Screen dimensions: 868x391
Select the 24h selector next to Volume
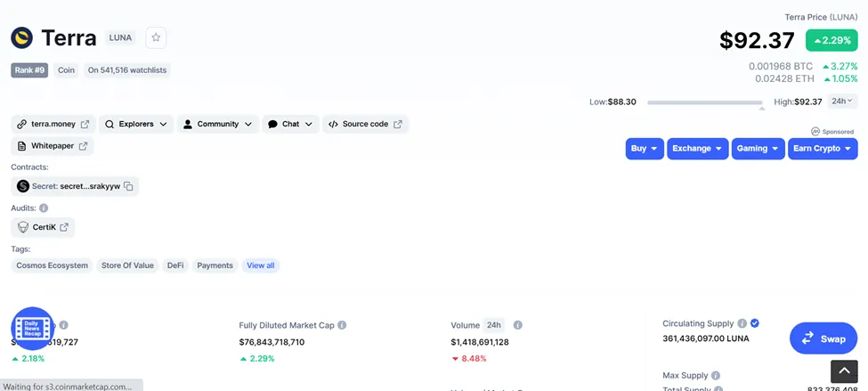[x=494, y=325]
